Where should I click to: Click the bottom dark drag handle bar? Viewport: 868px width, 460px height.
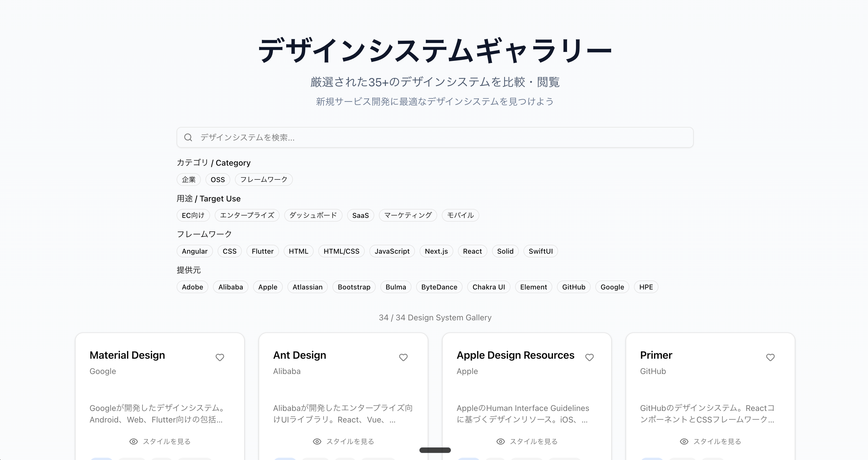tap(435, 450)
